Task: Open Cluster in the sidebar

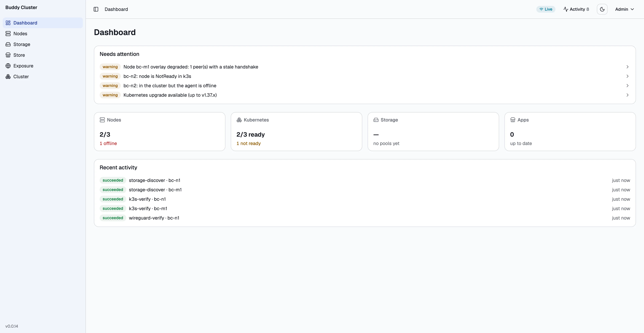Action: pyautogui.click(x=43, y=77)
